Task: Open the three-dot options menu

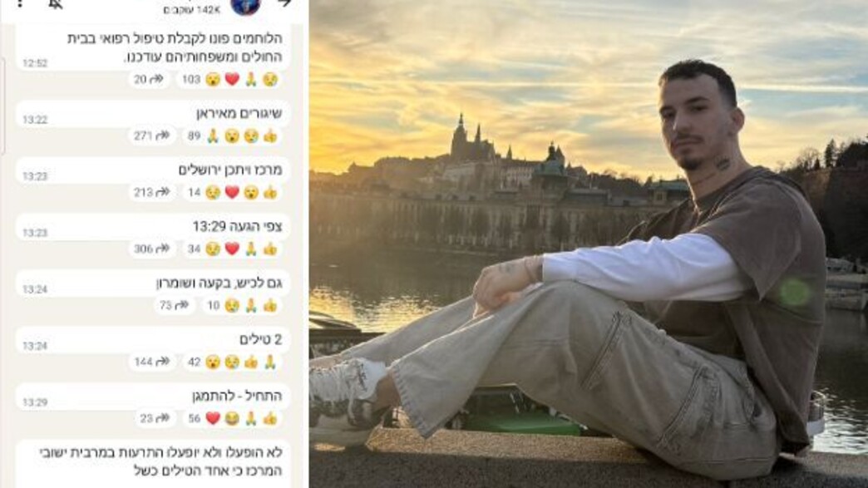Action: [20, 3]
